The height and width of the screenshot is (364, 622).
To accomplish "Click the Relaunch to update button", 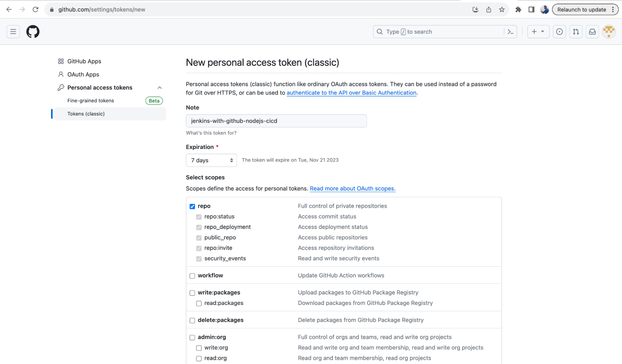I will tap(582, 9).
